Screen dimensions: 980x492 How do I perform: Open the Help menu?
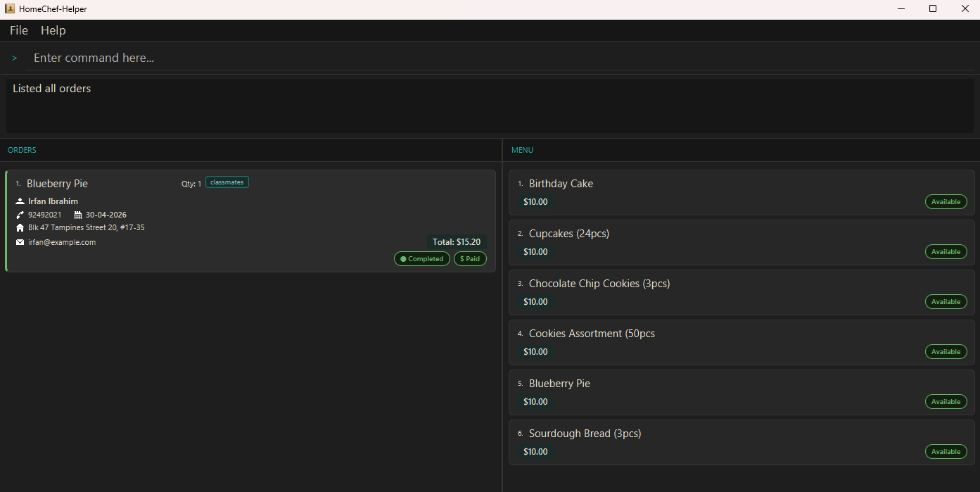coord(53,30)
